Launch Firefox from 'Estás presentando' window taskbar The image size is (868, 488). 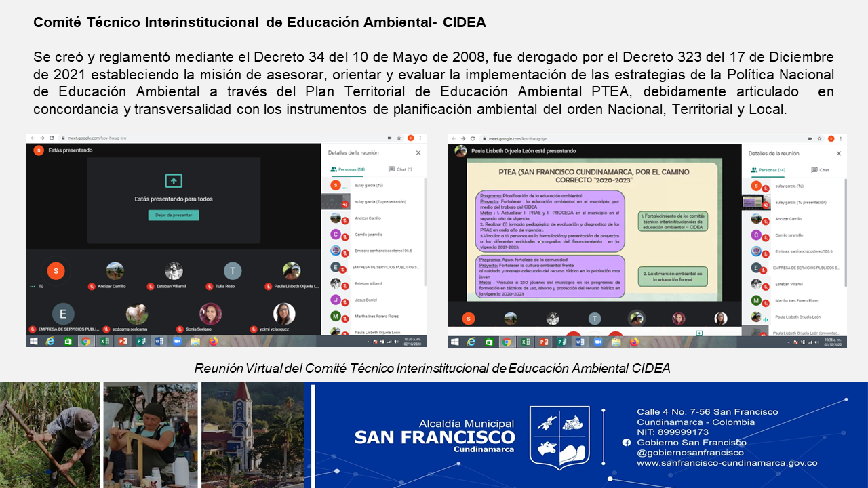214,342
